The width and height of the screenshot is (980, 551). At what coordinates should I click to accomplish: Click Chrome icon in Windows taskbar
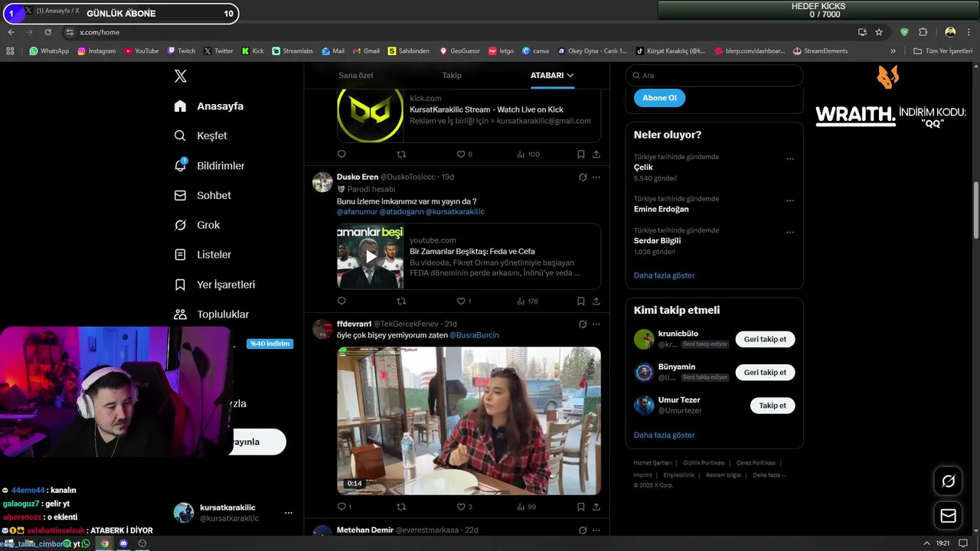click(105, 543)
